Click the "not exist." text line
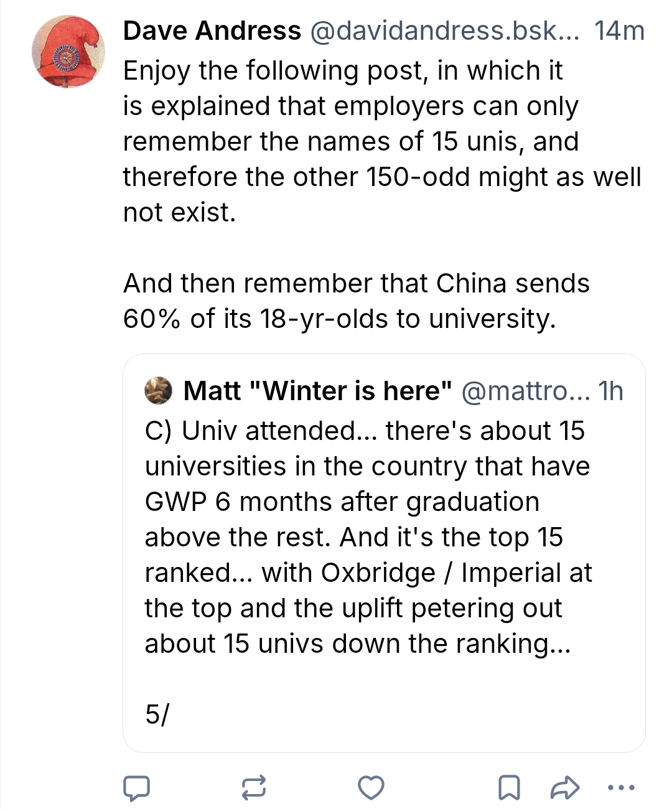Viewport: 672px width, 809px height. coord(180,213)
